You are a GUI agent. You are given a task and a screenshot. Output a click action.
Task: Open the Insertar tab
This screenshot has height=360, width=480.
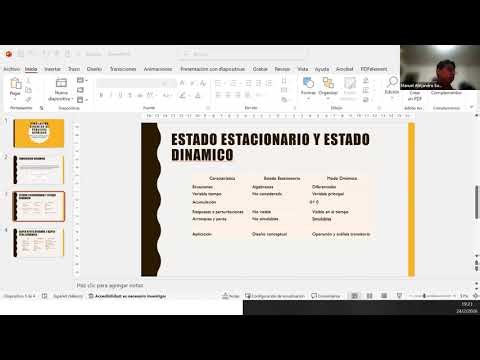(x=52, y=69)
